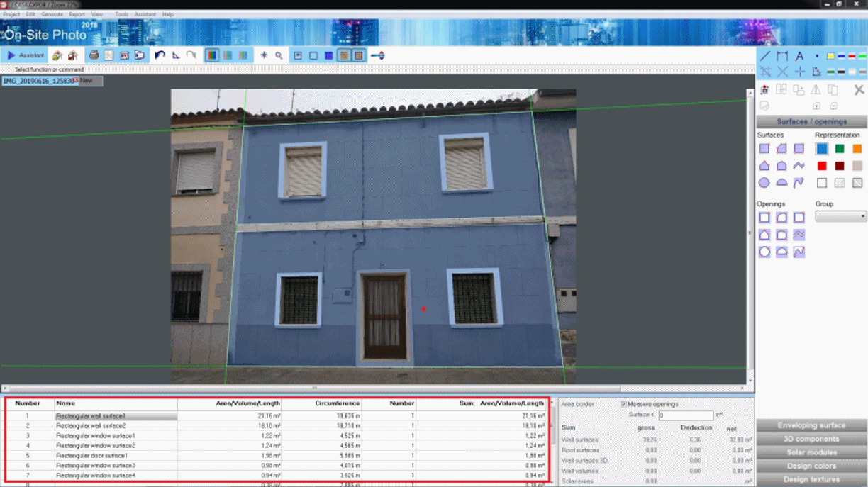Select the gable-shaped opening icon under Openings
Screen dimensions: 868x487
[764, 235]
